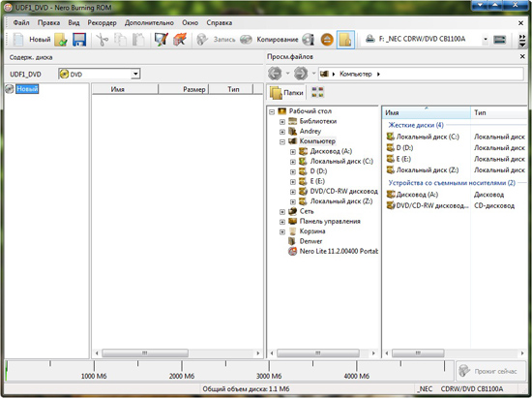Sort by Тип column in file browser
The width and height of the screenshot is (532, 398).
pos(499,112)
